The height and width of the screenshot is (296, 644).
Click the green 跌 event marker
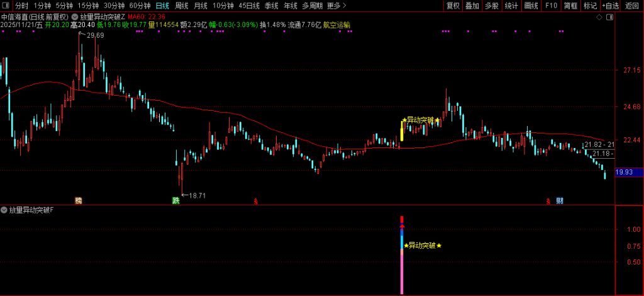coord(175,201)
